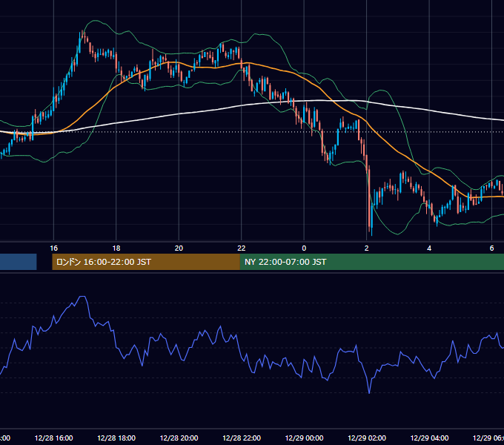Click the 12/29 00:00 date label

pyautogui.click(x=304, y=438)
